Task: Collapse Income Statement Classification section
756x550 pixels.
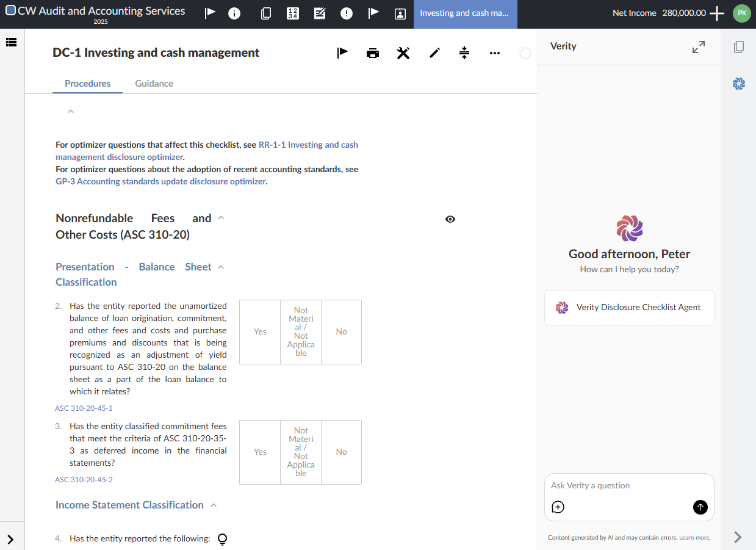Action: coord(214,505)
